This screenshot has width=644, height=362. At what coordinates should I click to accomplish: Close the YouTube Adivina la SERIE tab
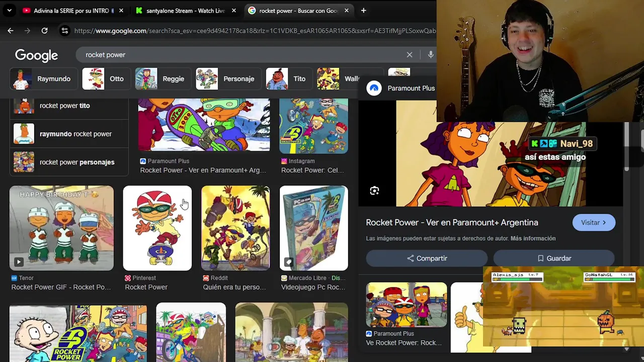(x=121, y=11)
